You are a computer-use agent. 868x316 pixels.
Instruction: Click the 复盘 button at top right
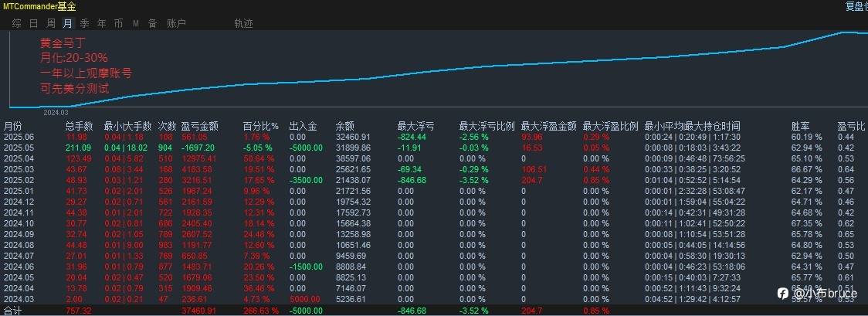856,6
